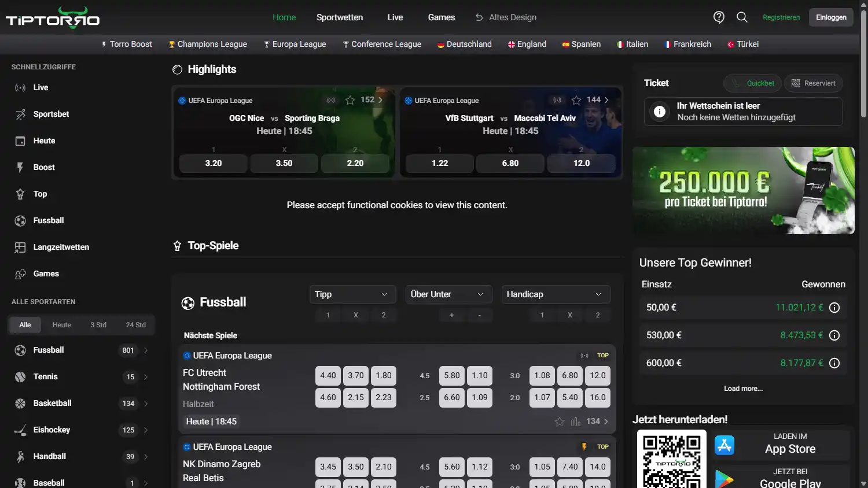Screen dimensions: 868x488
Task: Open the Home tab
Action: tap(284, 17)
